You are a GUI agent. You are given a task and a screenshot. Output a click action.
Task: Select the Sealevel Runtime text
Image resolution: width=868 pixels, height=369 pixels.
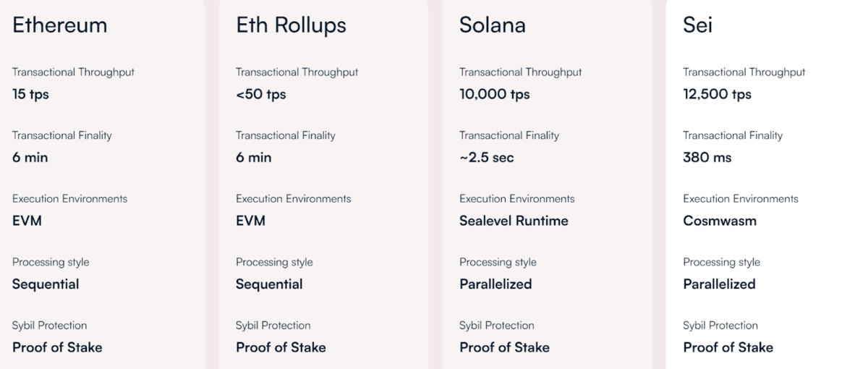pos(514,221)
